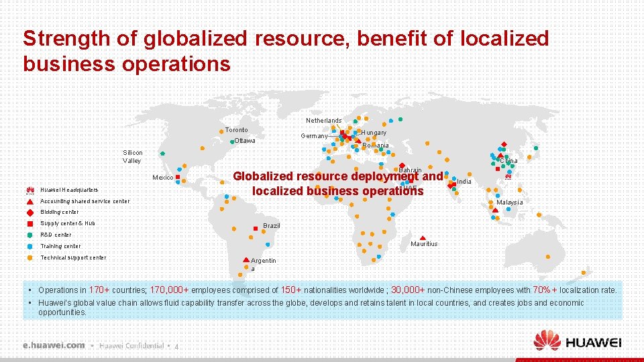Click the 'R&D center' legend label
The width and height of the screenshot is (644, 362).
tap(56, 235)
